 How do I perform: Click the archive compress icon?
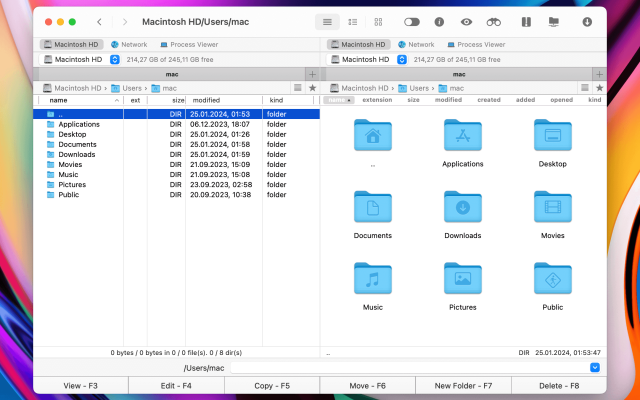[526, 21]
